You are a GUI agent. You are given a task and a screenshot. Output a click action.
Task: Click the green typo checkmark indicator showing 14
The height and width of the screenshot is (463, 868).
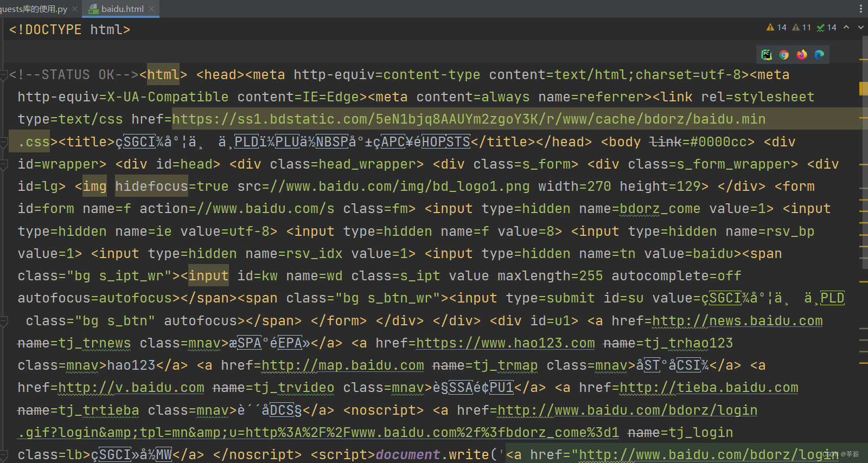[827, 27]
